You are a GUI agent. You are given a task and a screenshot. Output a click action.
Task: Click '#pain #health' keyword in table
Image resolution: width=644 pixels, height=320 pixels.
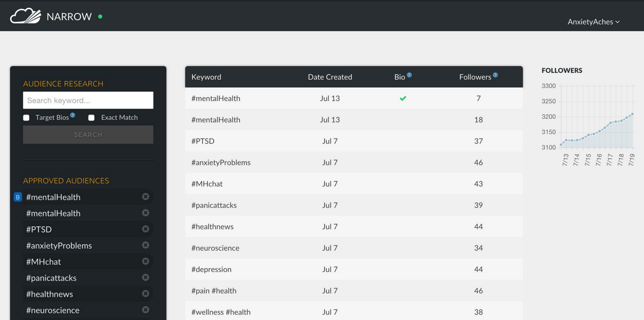(214, 291)
